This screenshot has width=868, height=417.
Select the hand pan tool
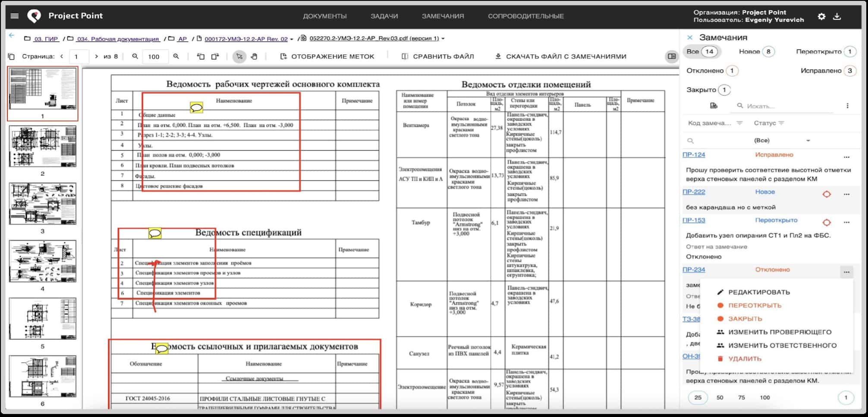(x=254, y=56)
